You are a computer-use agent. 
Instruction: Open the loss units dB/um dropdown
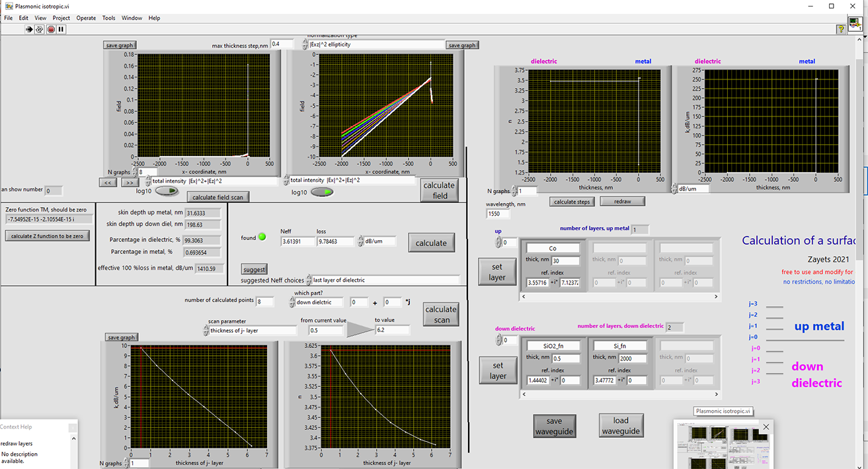tap(377, 241)
